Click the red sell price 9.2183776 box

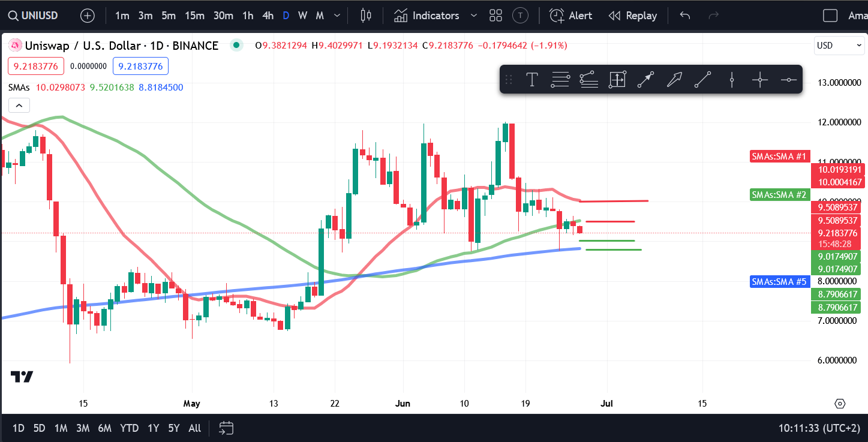[36, 66]
